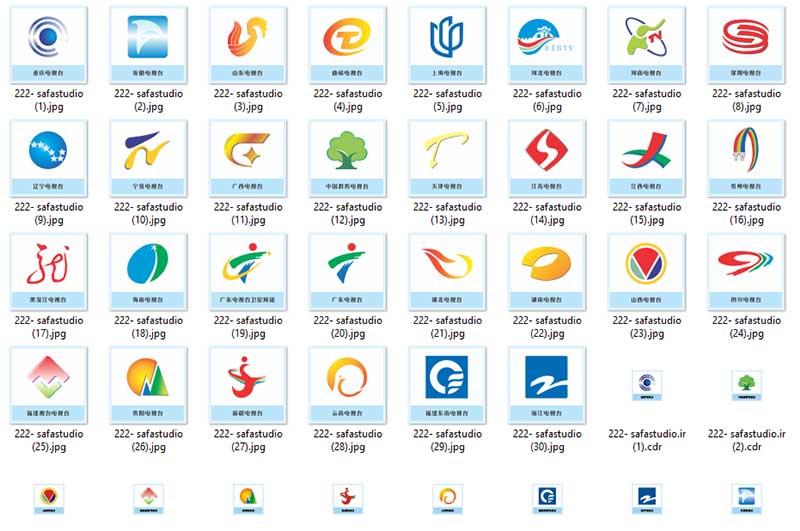Select the yellow T brushstroke thumbnail (13).jpg
The image size is (800, 531).
pos(447,159)
